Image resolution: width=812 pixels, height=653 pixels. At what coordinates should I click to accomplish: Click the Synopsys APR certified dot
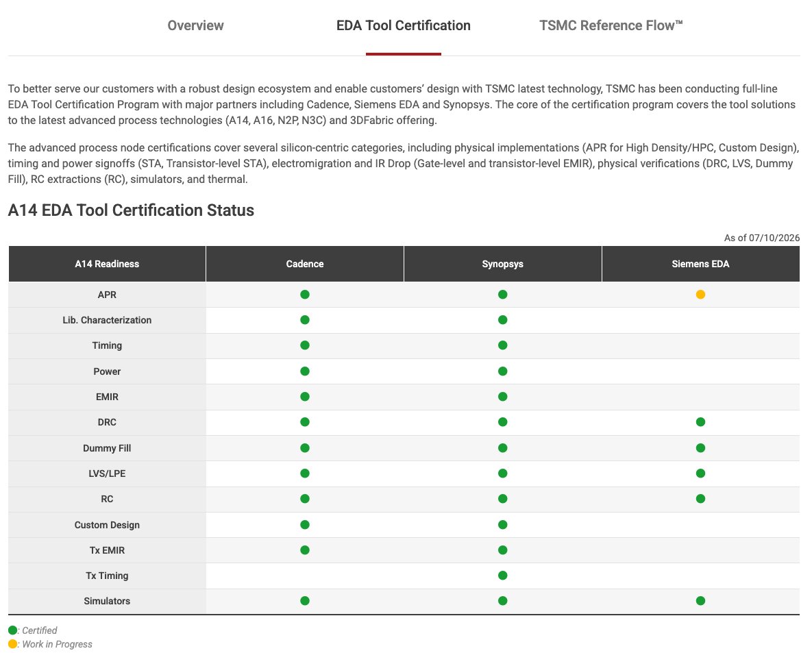pos(503,295)
